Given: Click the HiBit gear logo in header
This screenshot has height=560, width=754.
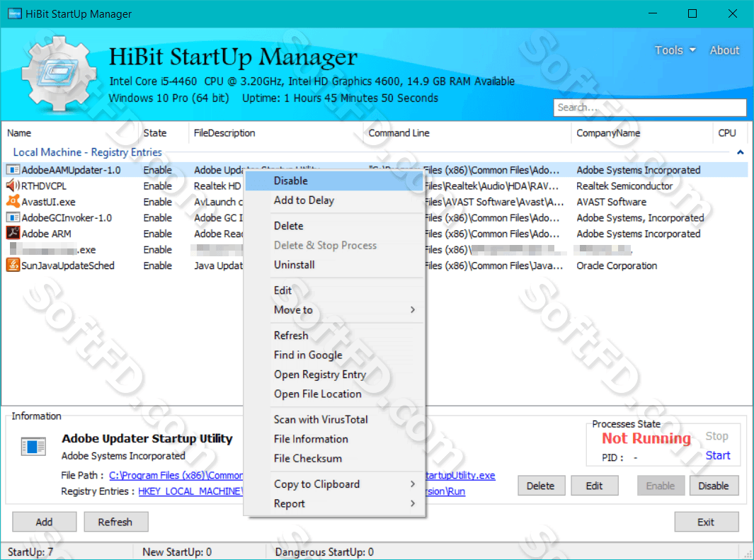Looking at the screenshot, I should tap(59, 73).
